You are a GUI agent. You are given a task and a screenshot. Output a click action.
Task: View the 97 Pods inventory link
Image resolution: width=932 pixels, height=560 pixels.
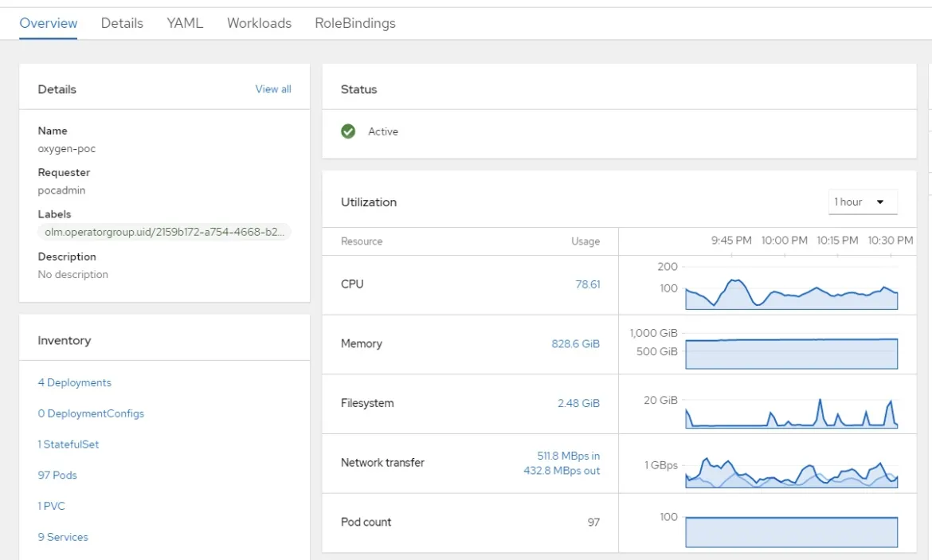[x=57, y=475]
